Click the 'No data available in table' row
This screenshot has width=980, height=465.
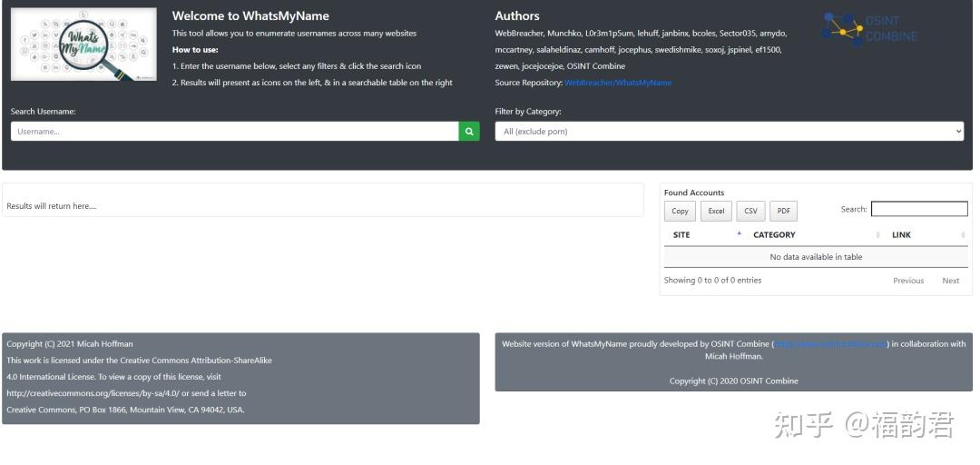[x=816, y=257]
